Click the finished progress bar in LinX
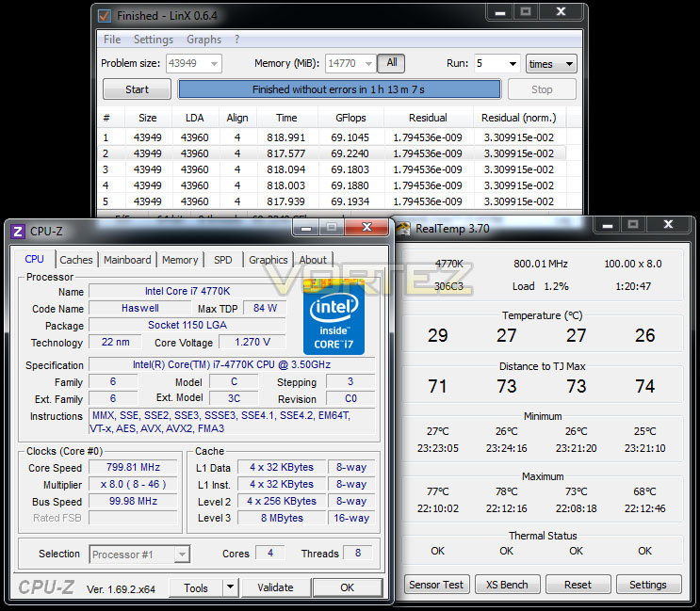The height and width of the screenshot is (611, 700). pos(339,89)
